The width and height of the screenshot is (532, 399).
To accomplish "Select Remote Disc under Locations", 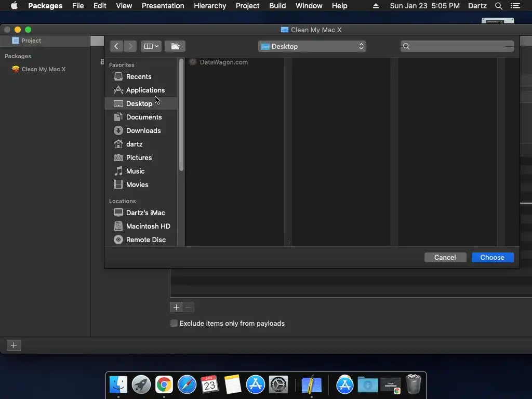I will point(140,240).
